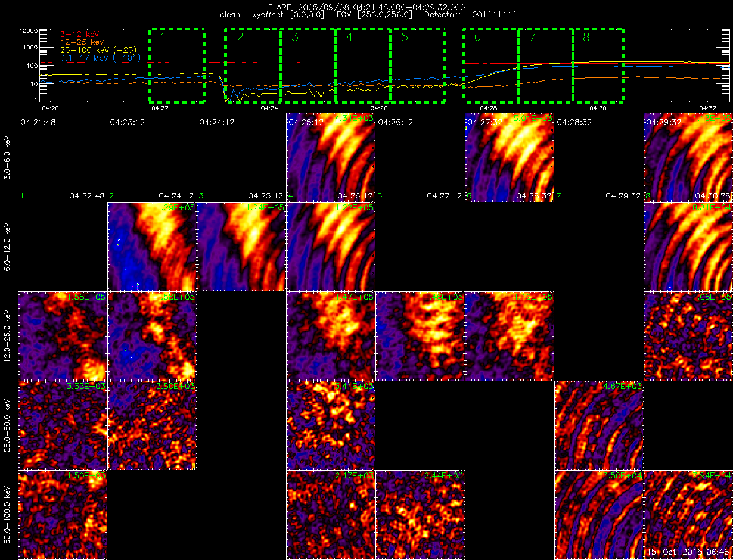This screenshot has width=733, height=560.
Task: Click the '04:23:12' interval start time
Action: [x=128, y=122]
